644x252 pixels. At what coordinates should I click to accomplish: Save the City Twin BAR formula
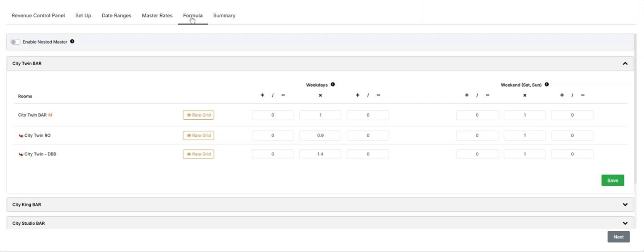point(612,180)
